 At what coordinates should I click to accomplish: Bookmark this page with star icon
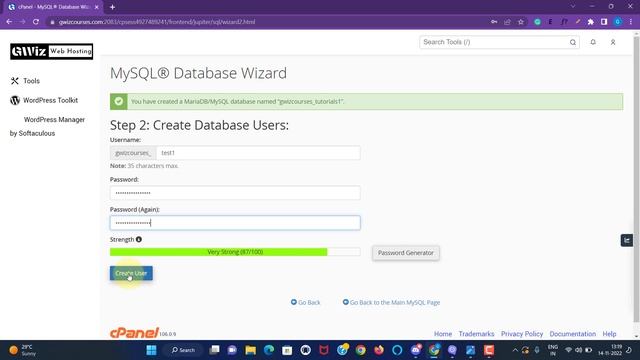521,22
